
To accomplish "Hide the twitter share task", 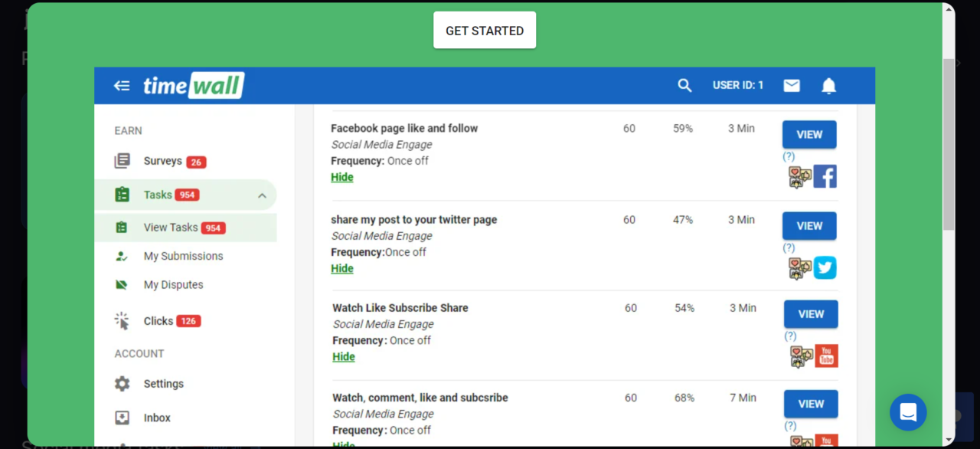I will [x=342, y=268].
